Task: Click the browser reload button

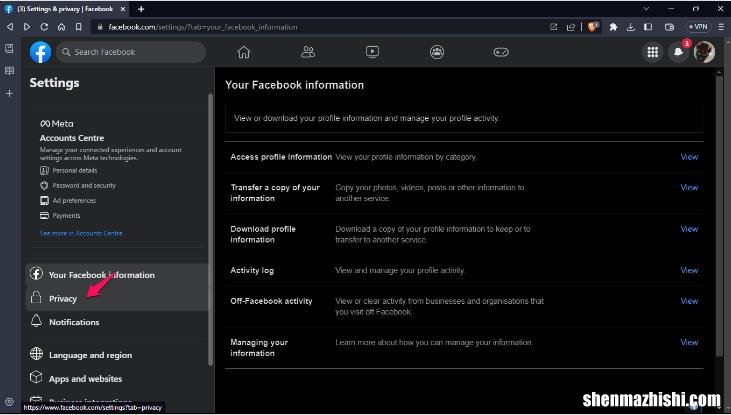Action: point(44,27)
